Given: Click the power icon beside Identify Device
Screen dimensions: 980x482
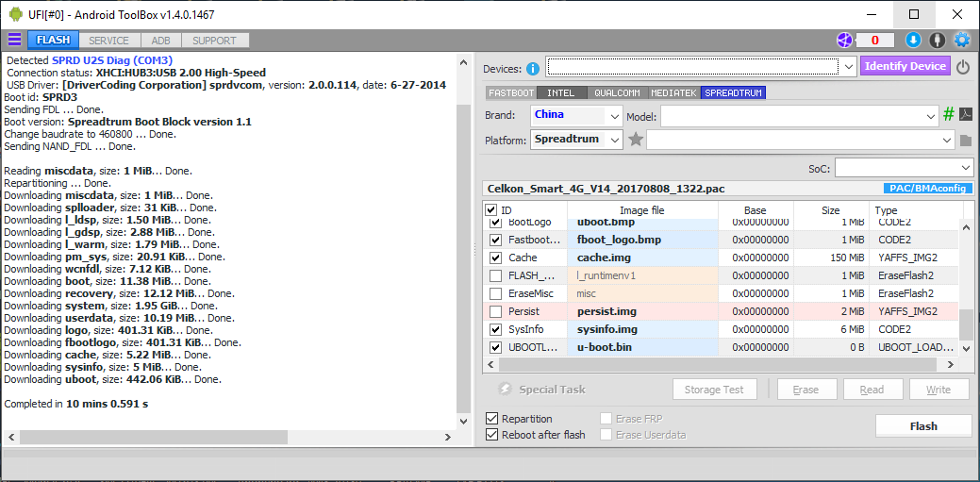Looking at the screenshot, I should [x=963, y=66].
